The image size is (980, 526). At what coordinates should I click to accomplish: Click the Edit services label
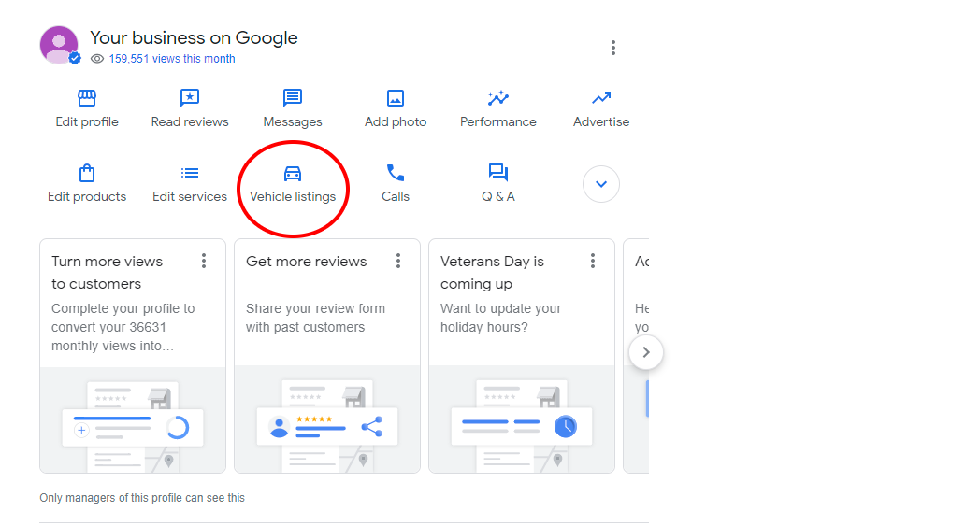click(190, 197)
